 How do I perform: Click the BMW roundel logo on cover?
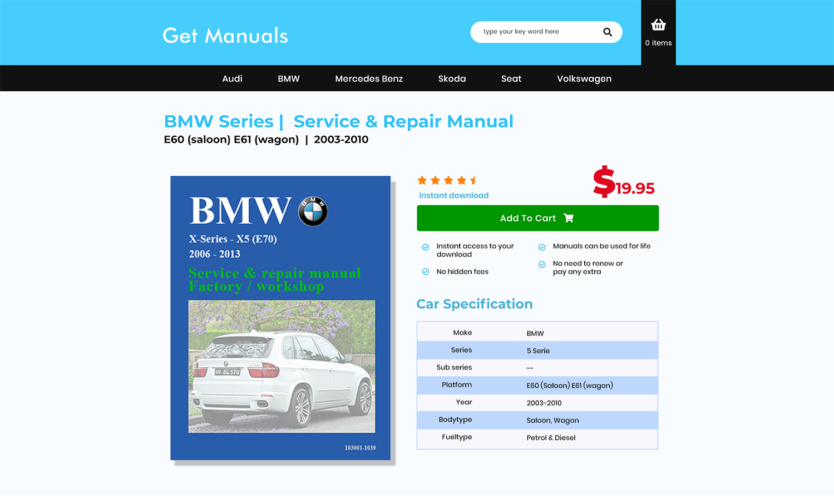tap(313, 211)
